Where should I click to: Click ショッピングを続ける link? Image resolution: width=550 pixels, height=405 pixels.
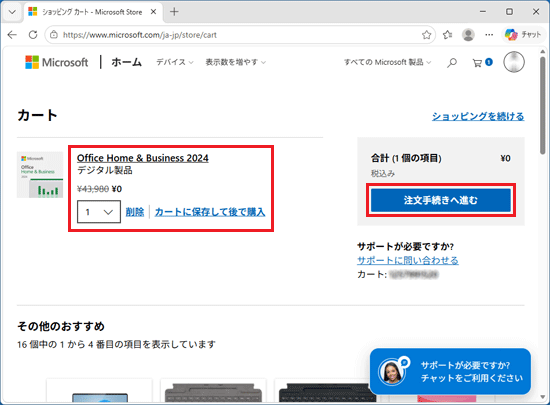pos(478,116)
